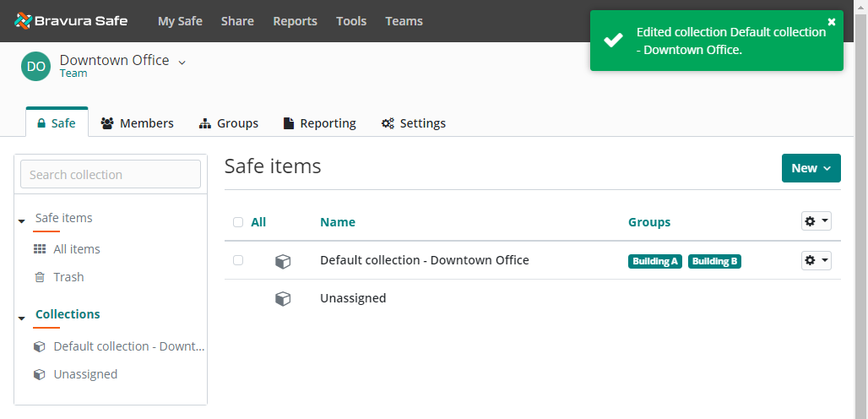Switch to the Members tab
Viewport: 868px width, 419px height.
click(137, 122)
